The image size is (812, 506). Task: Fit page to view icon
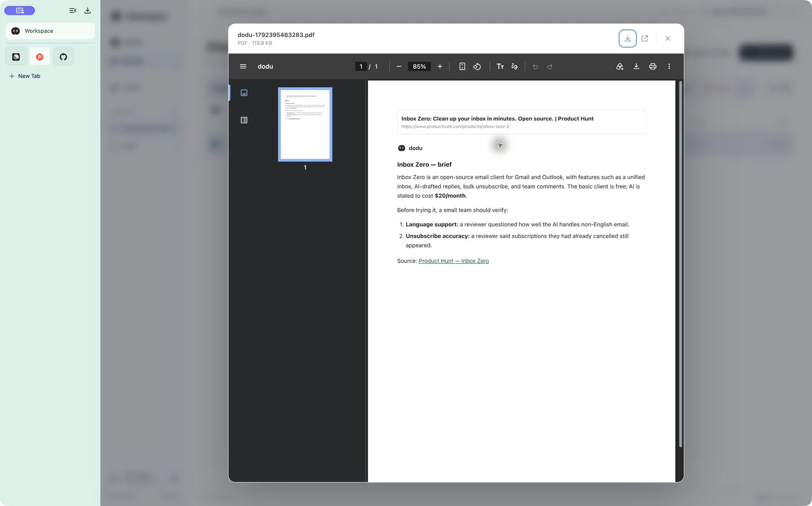[x=462, y=66]
